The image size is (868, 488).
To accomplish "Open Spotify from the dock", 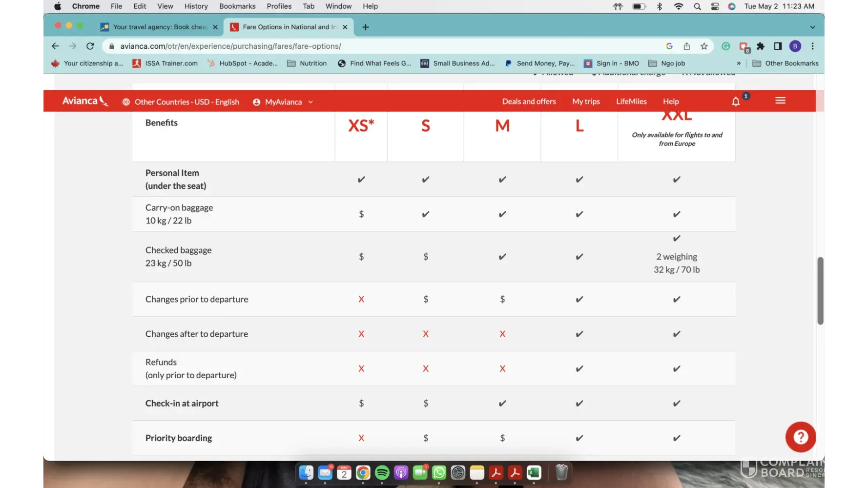I will pos(382,472).
